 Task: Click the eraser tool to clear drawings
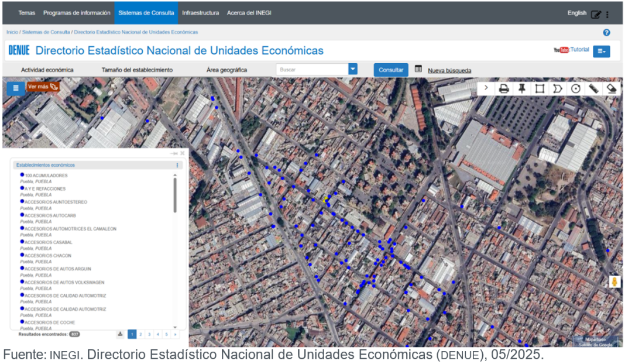(x=612, y=88)
